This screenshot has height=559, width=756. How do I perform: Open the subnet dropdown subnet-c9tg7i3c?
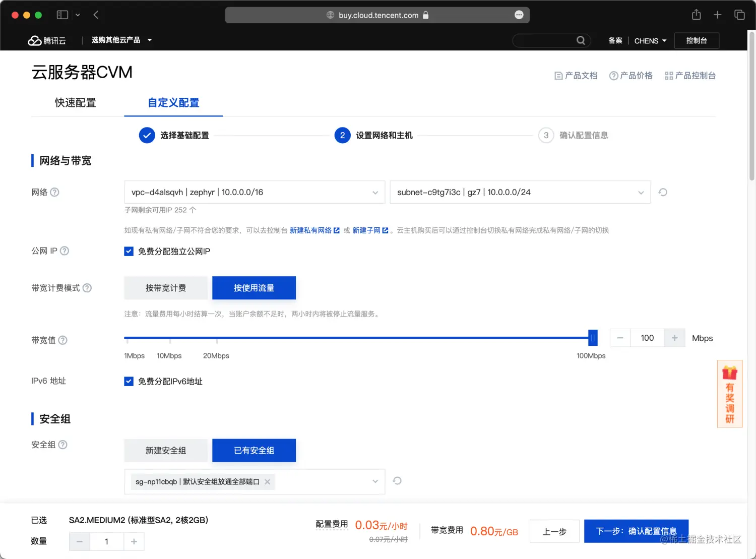[x=520, y=192]
